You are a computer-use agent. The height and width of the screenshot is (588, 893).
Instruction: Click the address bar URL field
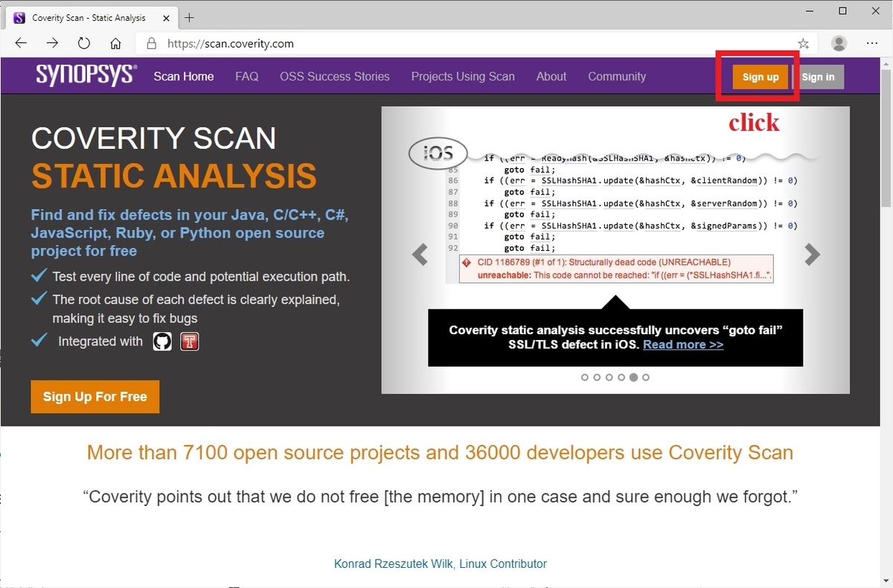coord(476,43)
